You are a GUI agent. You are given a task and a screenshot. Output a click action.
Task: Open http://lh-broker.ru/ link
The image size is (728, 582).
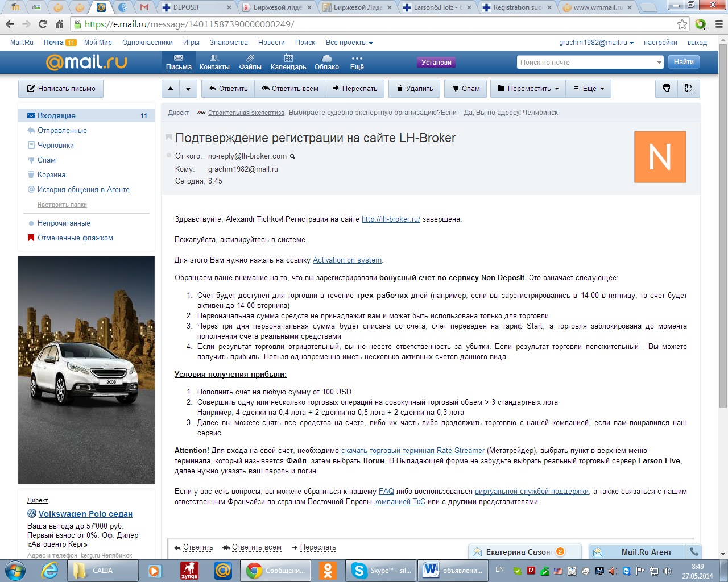click(x=391, y=219)
